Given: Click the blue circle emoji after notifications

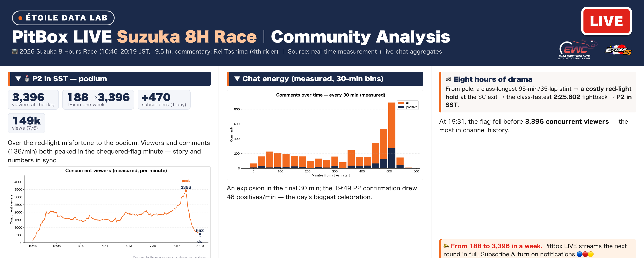Looking at the screenshot, I should click(580, 255).
